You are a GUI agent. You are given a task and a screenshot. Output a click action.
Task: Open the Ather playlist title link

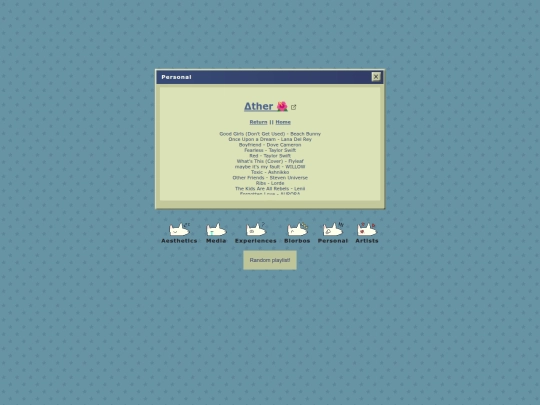266,106
